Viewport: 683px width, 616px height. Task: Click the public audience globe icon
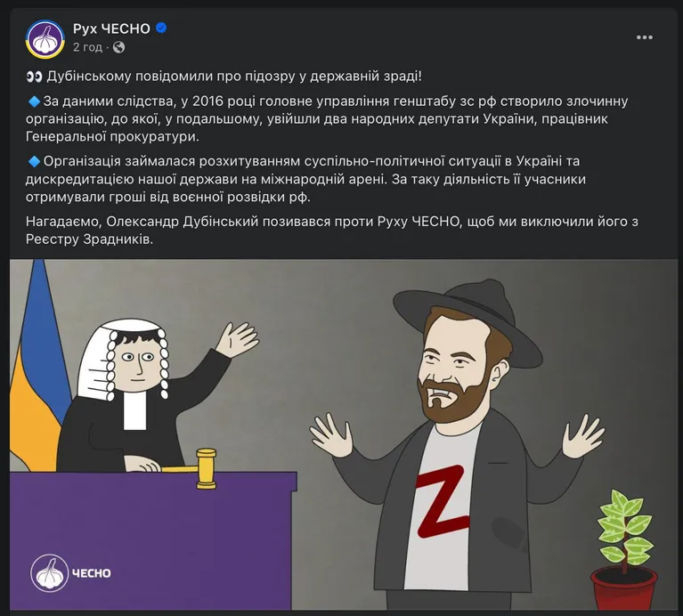pos(118,47)
